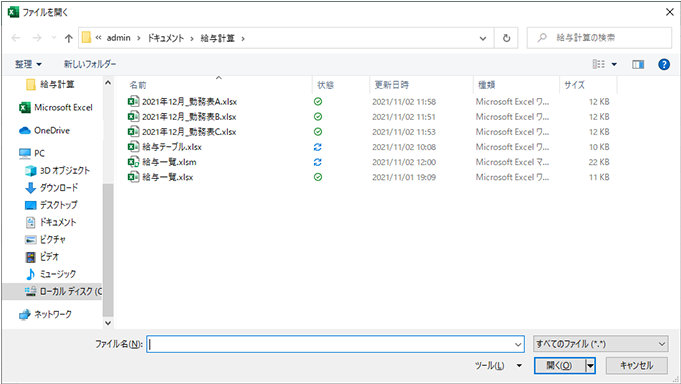The width and height of the screenshot is (681, 384).
Task: Click the キャンセル button
Action: [637, 366]
